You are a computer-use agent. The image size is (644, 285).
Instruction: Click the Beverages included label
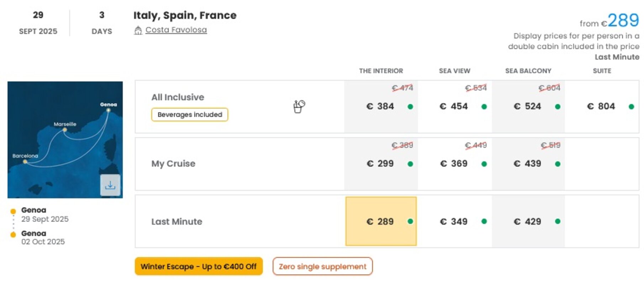tap(190, 115)
